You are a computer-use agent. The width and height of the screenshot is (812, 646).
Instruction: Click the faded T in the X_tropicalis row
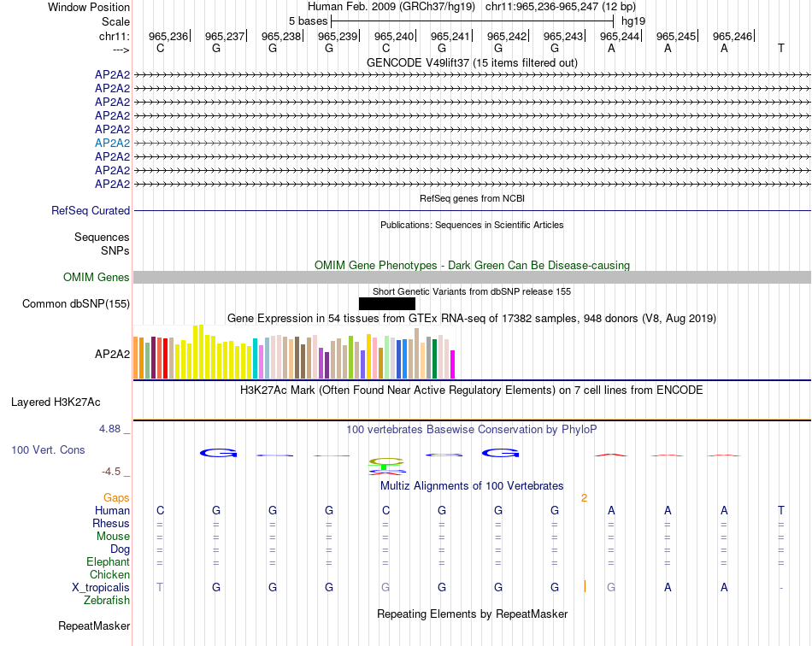click(160, 587)
